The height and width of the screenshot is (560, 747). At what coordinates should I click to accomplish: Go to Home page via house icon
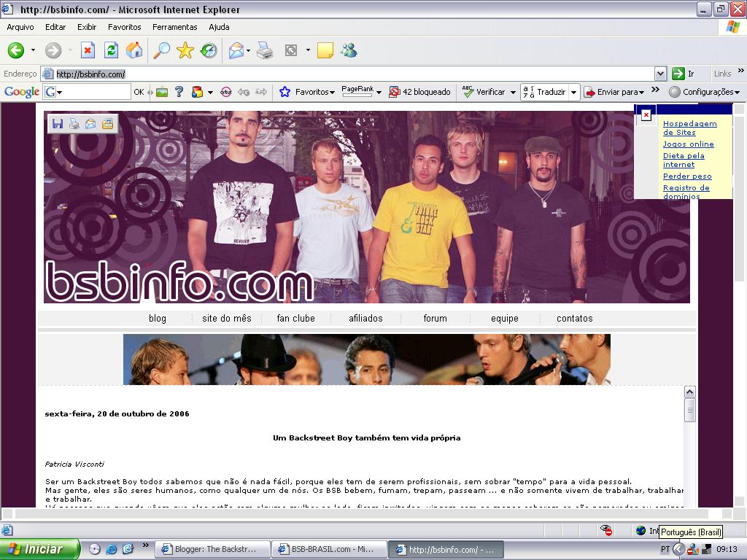tap(134, 50)
